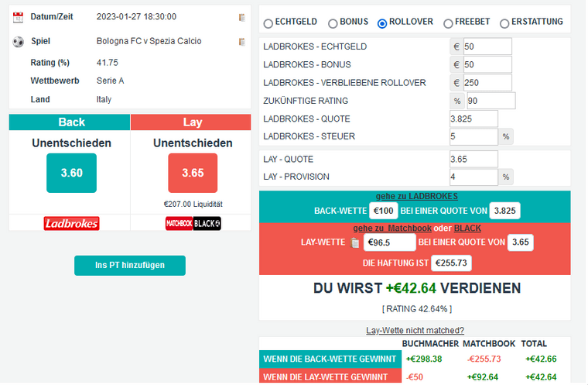Click the Zukünftige Rating percent field
The height and width of the screenshot is (385, 588).
pos(491,101)
